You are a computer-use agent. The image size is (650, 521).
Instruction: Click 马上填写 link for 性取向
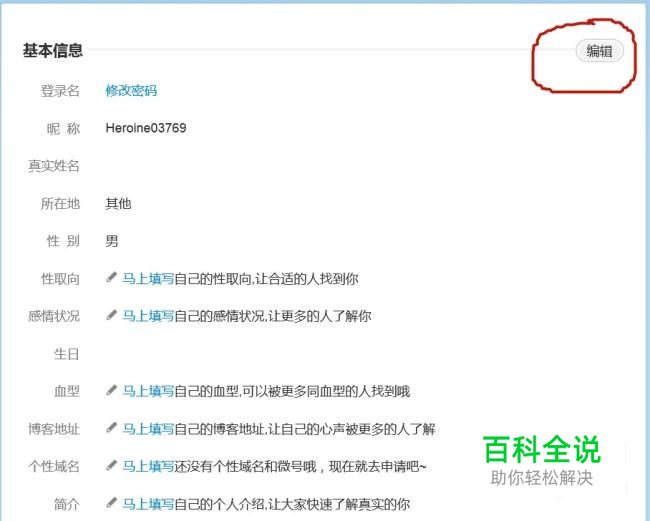(x=148, y=279)
